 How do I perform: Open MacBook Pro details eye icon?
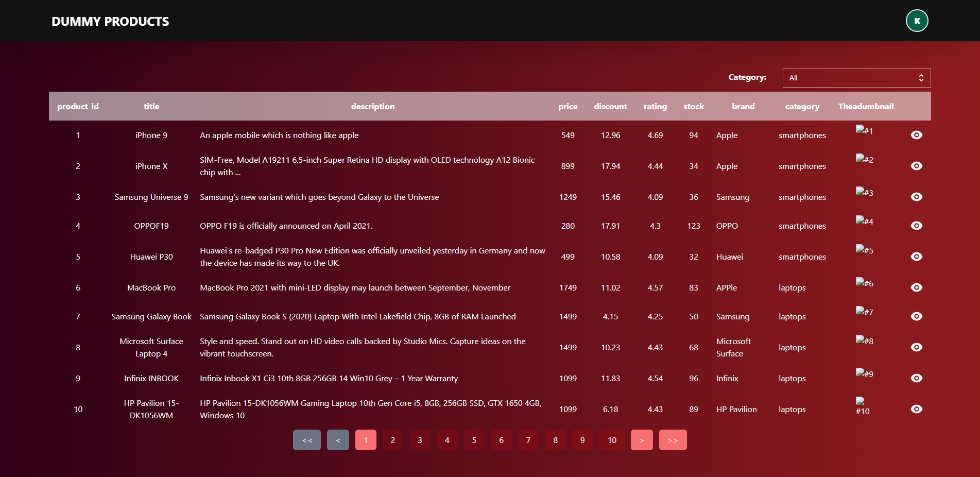(x=916, y=287)
